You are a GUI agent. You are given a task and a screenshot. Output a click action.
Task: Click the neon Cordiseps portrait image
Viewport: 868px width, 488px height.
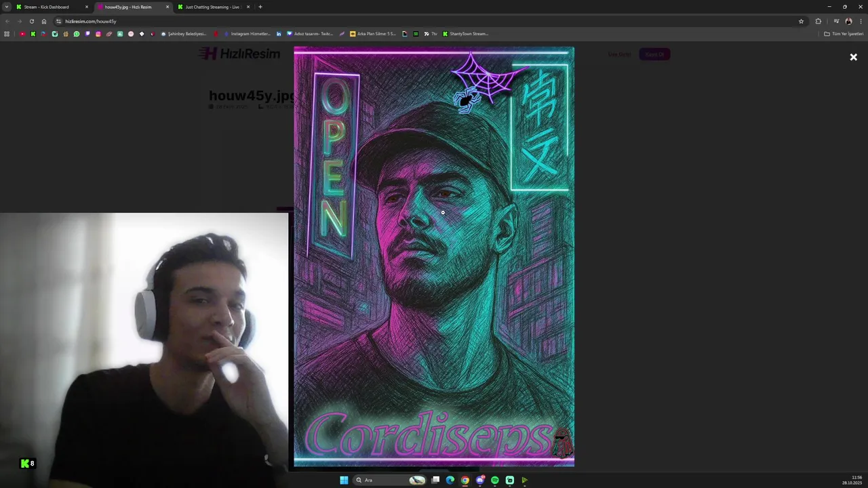pos(434,257)
